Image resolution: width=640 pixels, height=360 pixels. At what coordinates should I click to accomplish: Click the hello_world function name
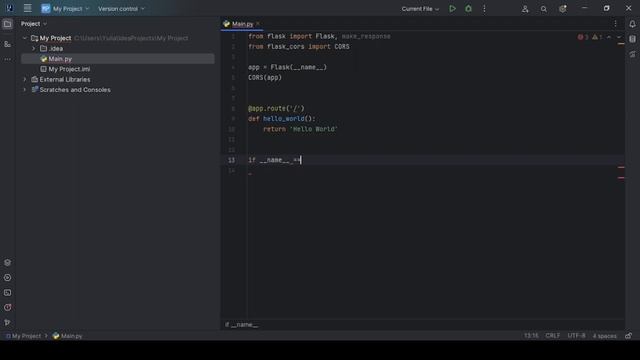284,119
